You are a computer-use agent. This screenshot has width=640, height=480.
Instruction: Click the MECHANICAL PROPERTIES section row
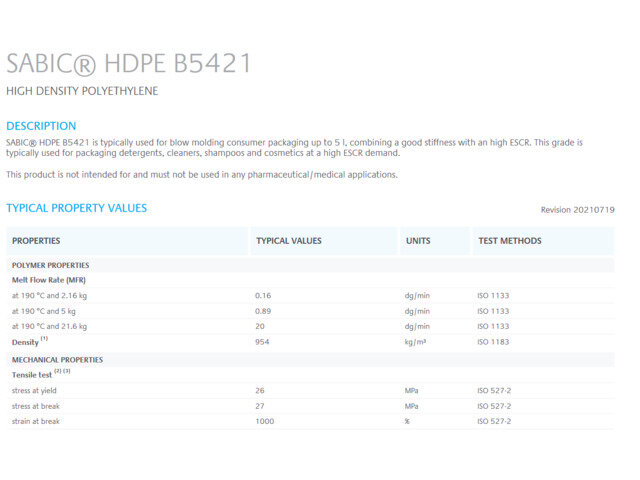point(310,360)
